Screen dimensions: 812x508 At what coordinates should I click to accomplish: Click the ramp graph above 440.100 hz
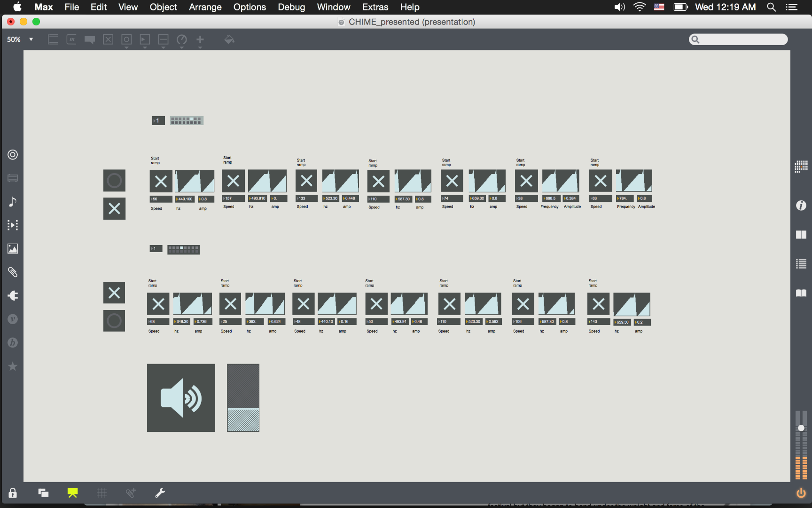[195, 181]
